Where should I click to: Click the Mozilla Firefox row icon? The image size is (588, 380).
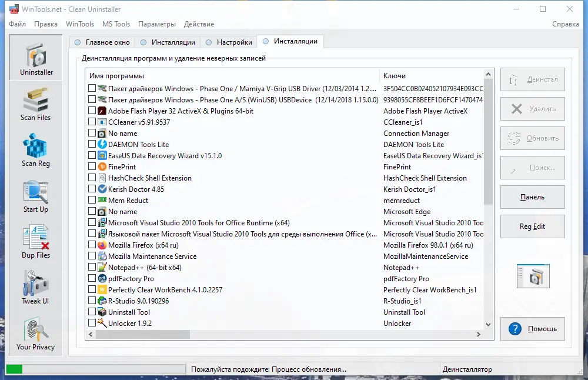[x=102, y=245]
